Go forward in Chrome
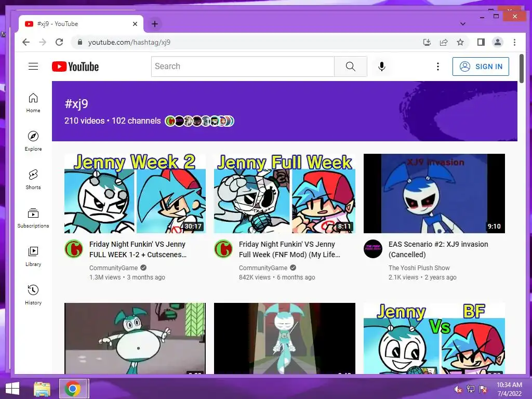Viewport: 532px width, 399px height. click(43, 42)
